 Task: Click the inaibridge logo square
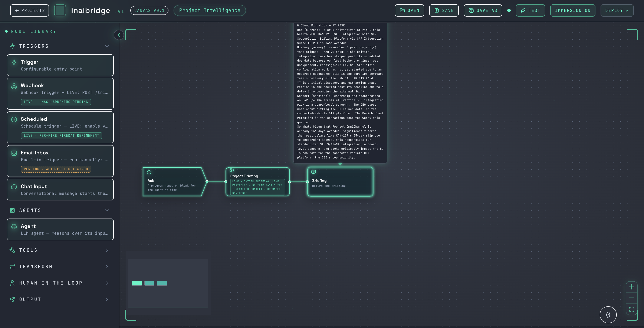(60, 10)
